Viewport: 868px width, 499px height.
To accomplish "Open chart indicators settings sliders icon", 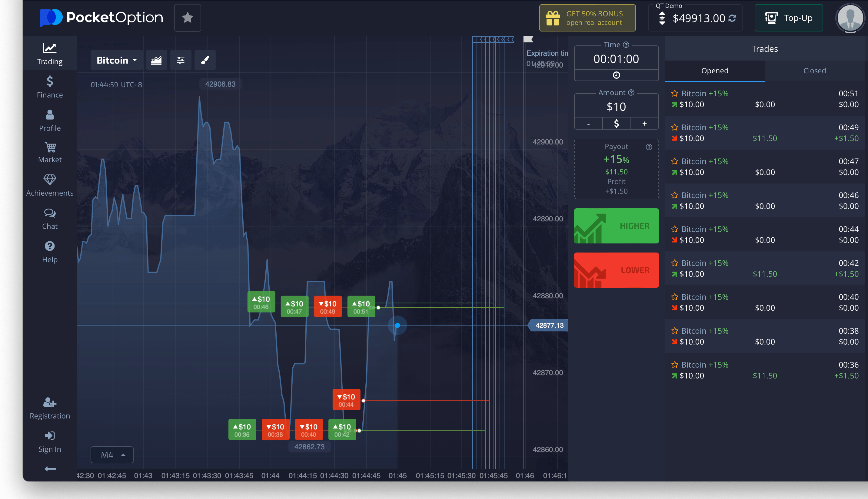I will pos(181,60).
